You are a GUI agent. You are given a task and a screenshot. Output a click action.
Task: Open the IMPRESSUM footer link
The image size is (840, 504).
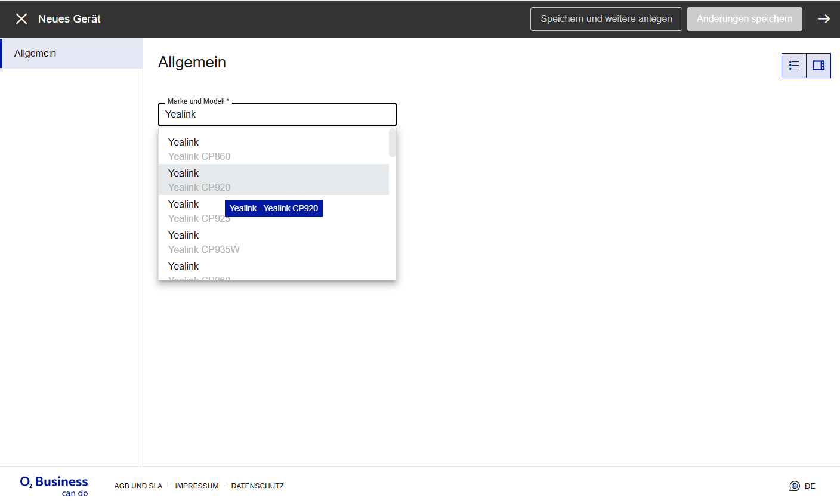tap(197, 486)
